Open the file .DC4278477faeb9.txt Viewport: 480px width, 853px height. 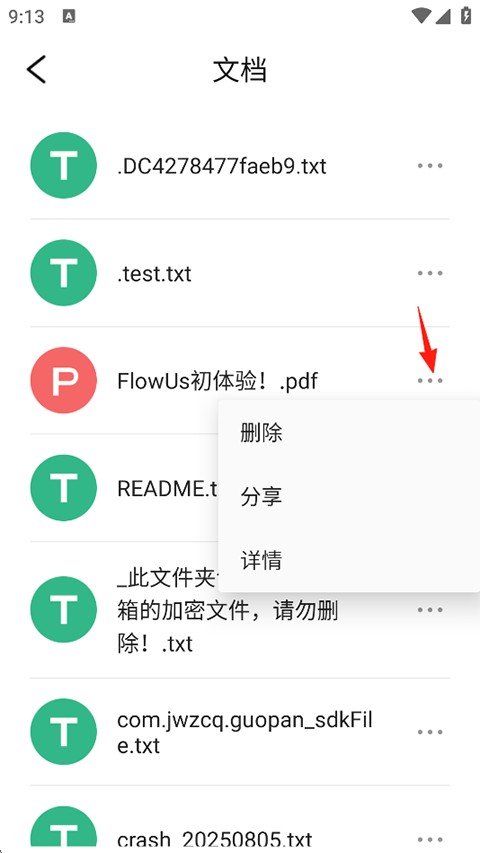click(221, 166)
